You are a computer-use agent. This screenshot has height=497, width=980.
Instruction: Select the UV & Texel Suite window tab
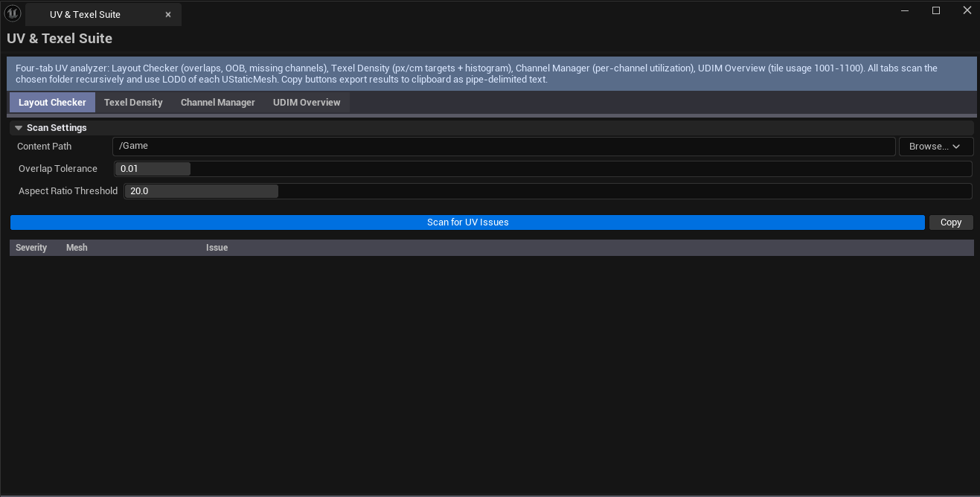pyautogui.click(x=103, y=15)
